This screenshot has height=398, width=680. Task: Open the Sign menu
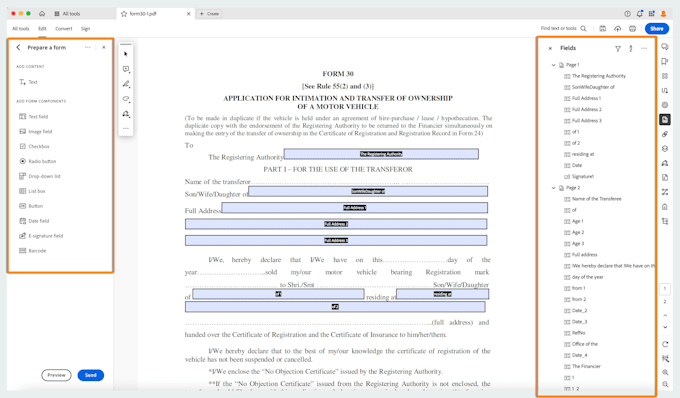click(85, 29)
